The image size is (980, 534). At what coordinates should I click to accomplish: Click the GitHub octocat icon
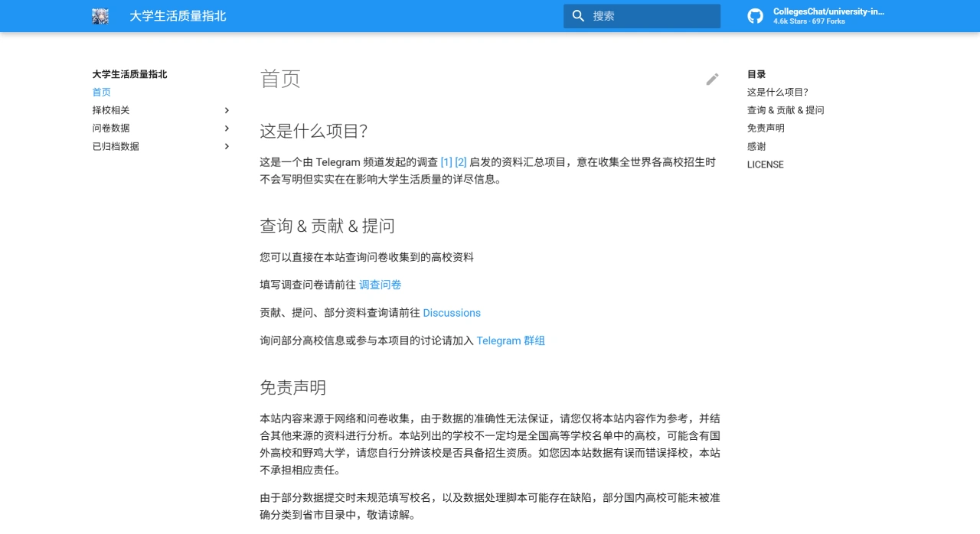pos(756,16)
